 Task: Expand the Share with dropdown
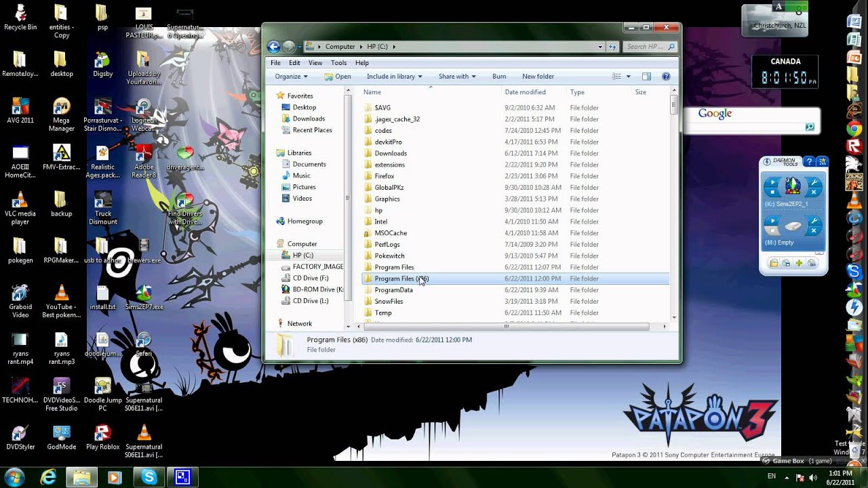click(457, 77)
